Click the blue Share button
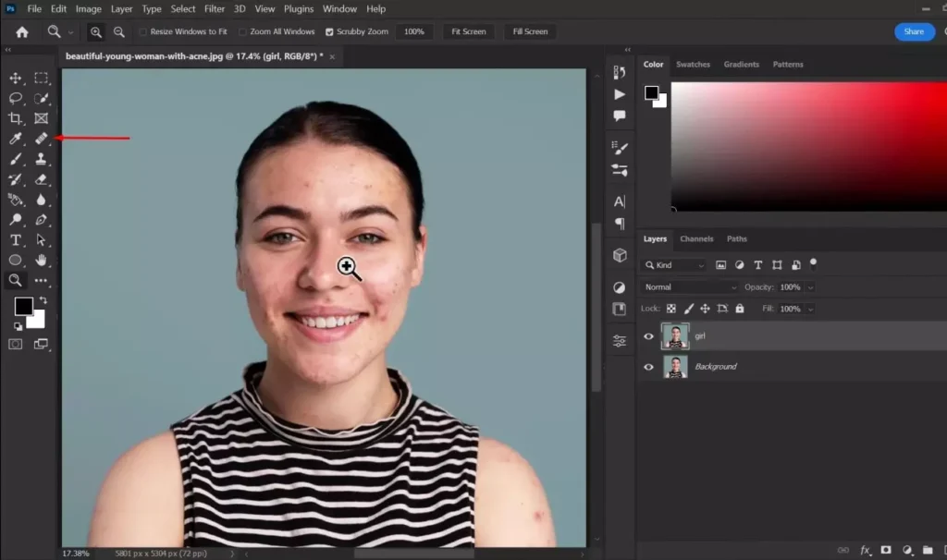The image size is (947, 560). 914,31
